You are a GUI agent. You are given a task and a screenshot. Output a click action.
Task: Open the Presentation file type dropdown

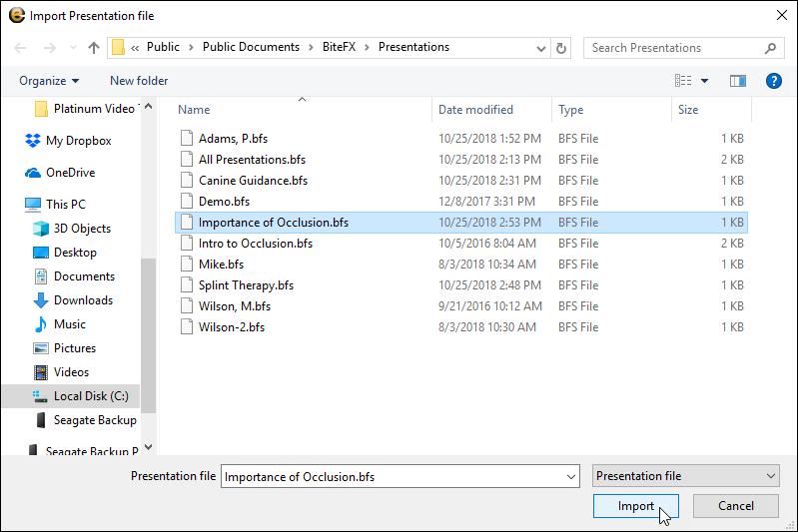pos(685,476)
